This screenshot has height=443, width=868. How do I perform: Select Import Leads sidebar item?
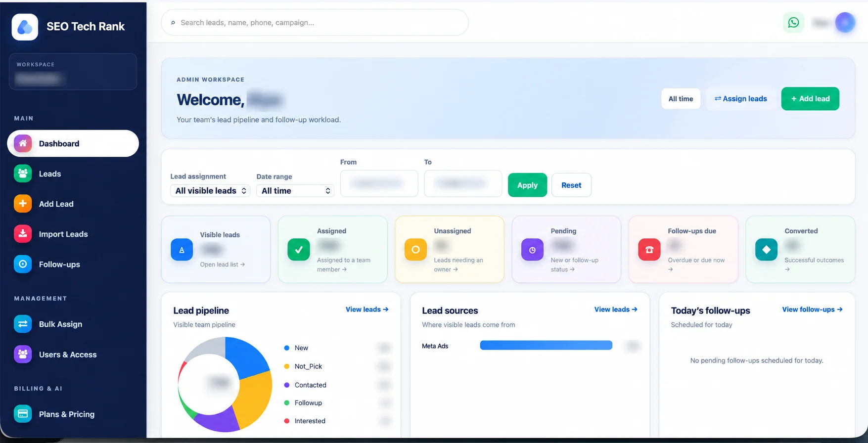73,234
